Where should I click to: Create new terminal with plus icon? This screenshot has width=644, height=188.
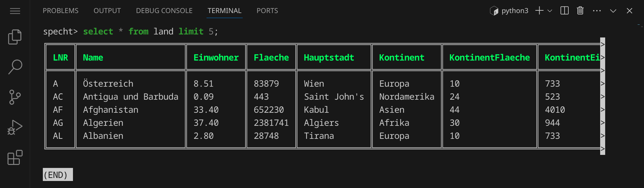point(539,11)
